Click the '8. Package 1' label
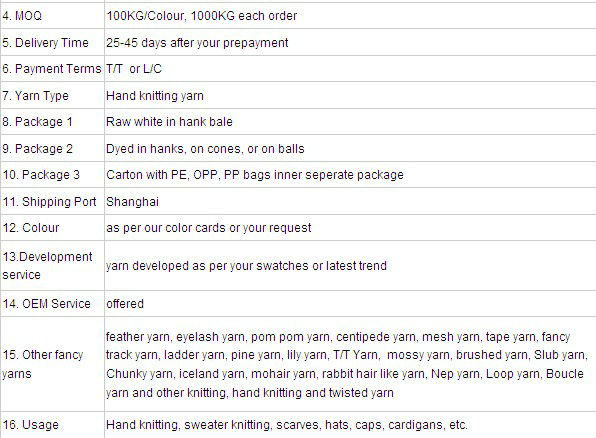This screenshot has width=596, height=438. click(x=37, y=122)
